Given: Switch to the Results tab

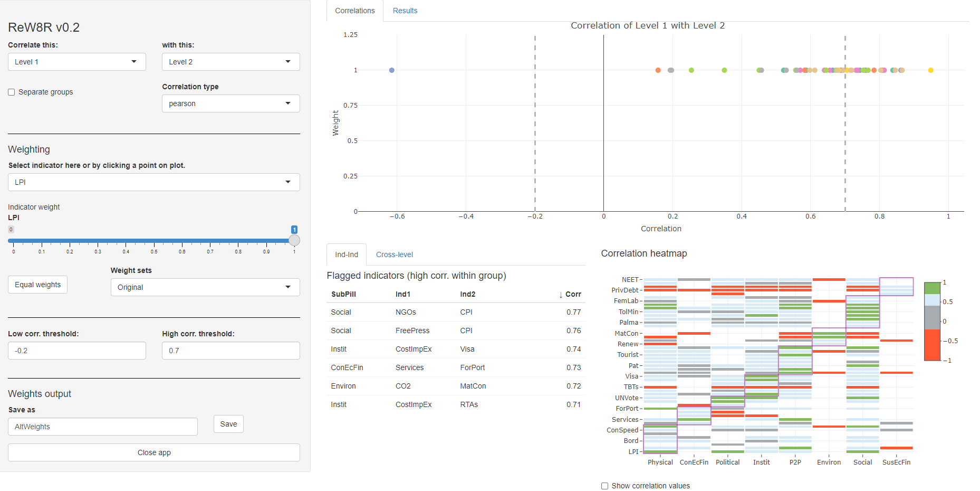Looking at the screenshot, I should point(405,11).
